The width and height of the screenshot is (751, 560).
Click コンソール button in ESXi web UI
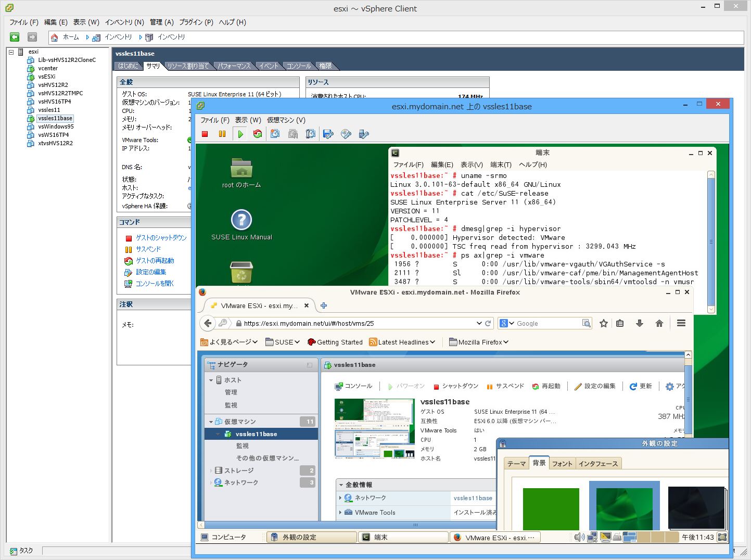click(x=354, y=386)
